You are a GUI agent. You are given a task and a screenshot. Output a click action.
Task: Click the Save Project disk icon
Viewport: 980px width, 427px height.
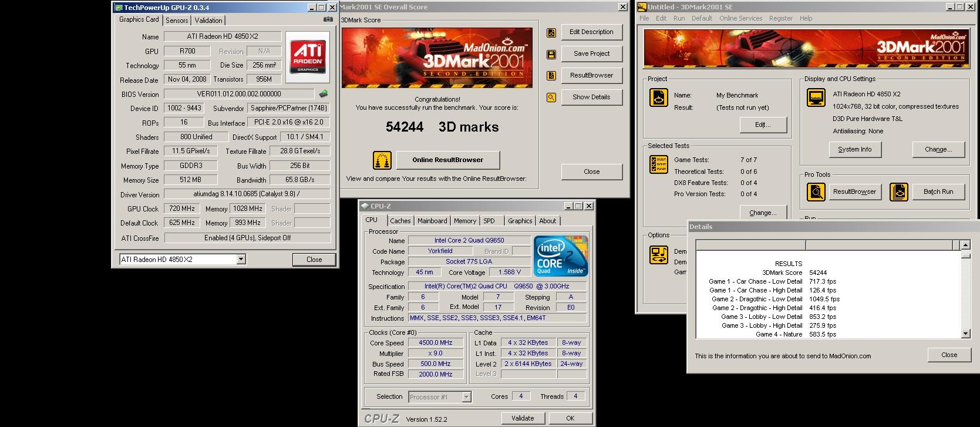(551, 54)
